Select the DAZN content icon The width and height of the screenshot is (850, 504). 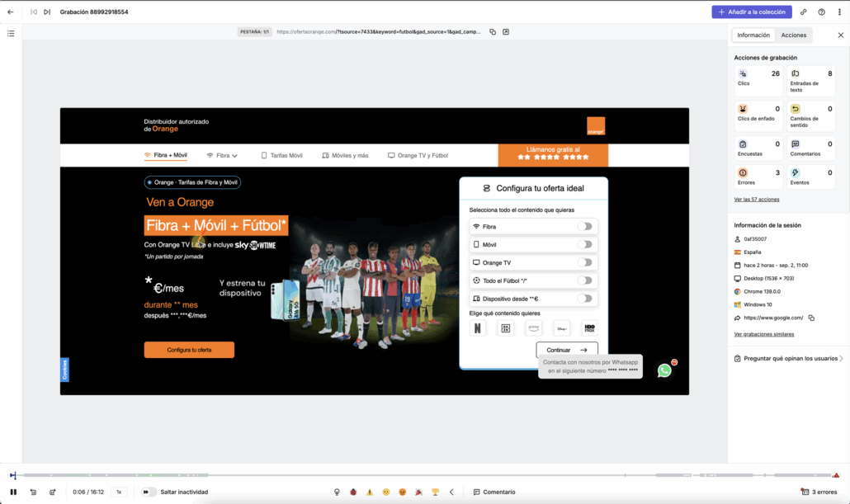pyautogui.click(x=505, y=327)
